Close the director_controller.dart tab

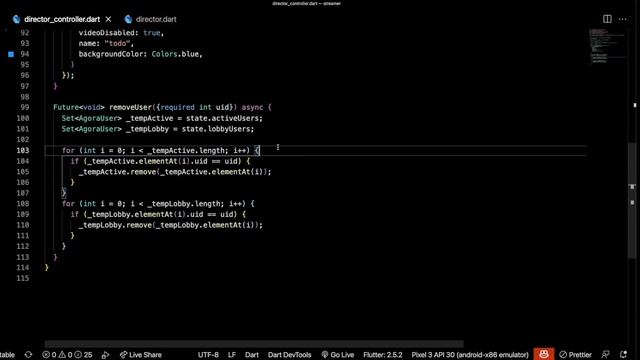[x=108, y=19]
